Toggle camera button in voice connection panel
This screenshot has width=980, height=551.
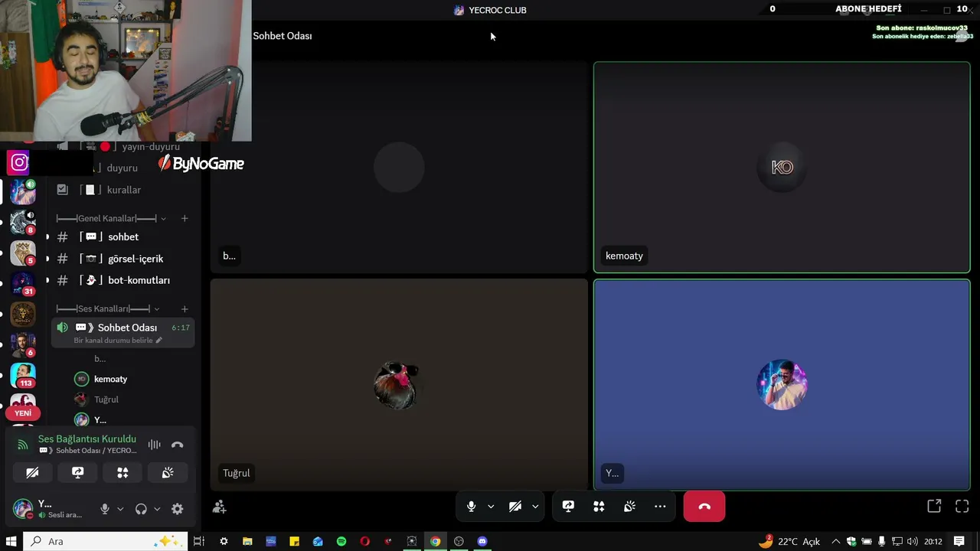32,473
